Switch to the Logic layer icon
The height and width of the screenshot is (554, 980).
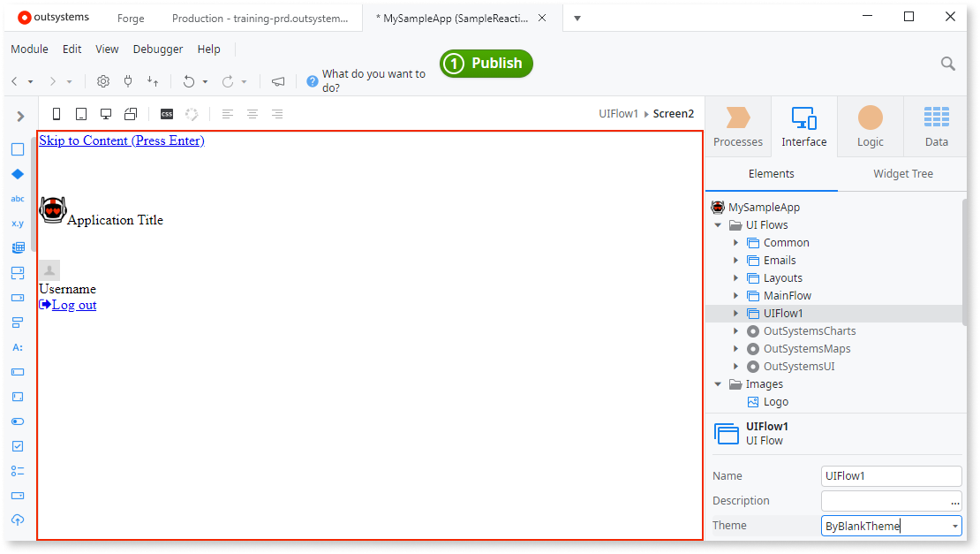pyautogui.click(x=869, y=125)
